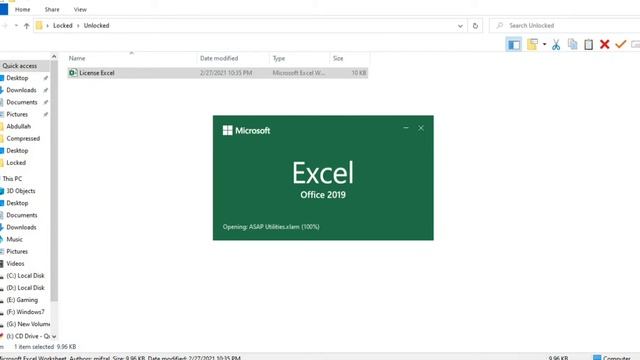Sort by Date modified column header
This screenshot has width=640, height=360.
[219, 58]
